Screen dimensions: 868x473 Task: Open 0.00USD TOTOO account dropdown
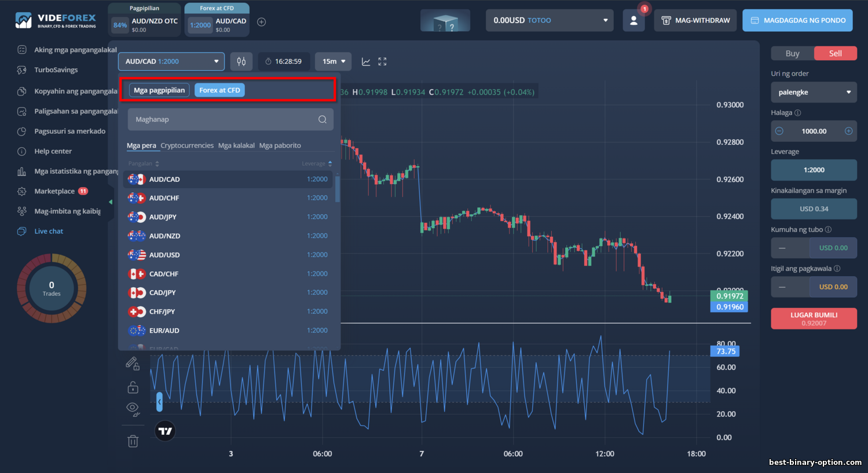click(550, 20)
